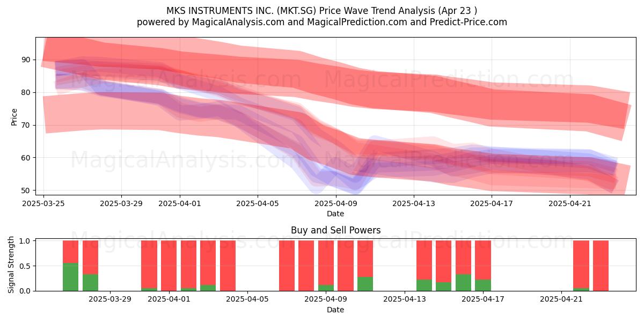
Task: Click the 2025-04-09 date on the price chart
Action: (x=335, y=203)
